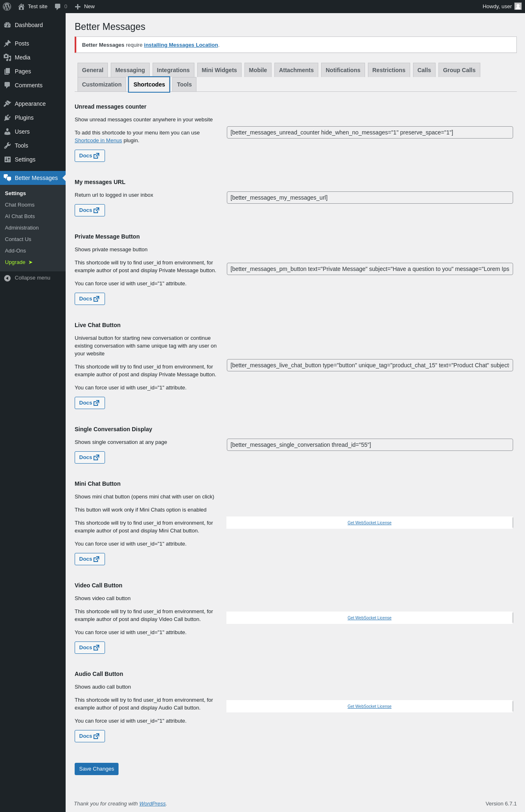
Task: Click the Users icon in sidebar
Action: pyautogui.click(x=7, y=132)
